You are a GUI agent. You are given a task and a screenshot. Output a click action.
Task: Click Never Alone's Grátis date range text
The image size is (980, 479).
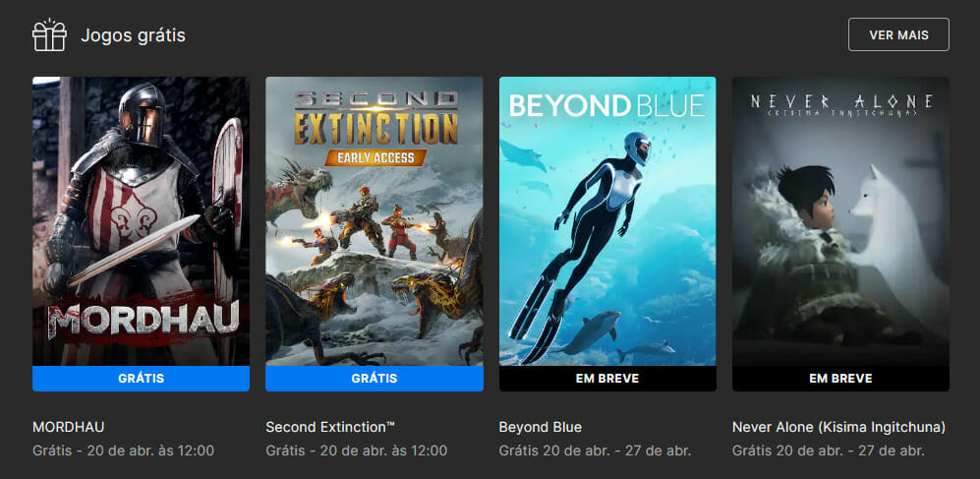pos(828,450)
